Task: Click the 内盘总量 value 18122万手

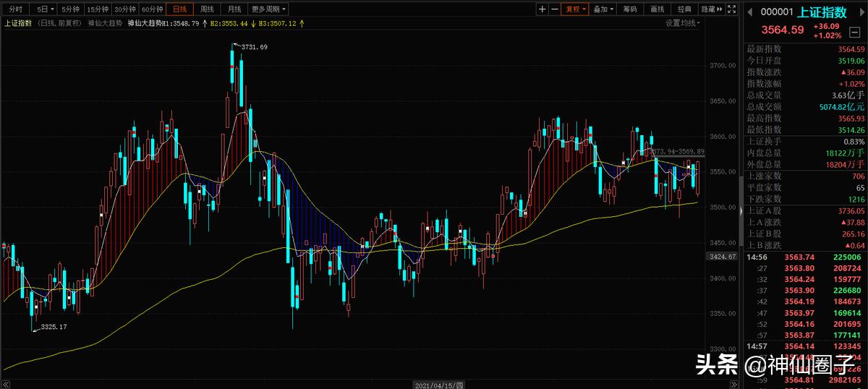Action: 846,153
